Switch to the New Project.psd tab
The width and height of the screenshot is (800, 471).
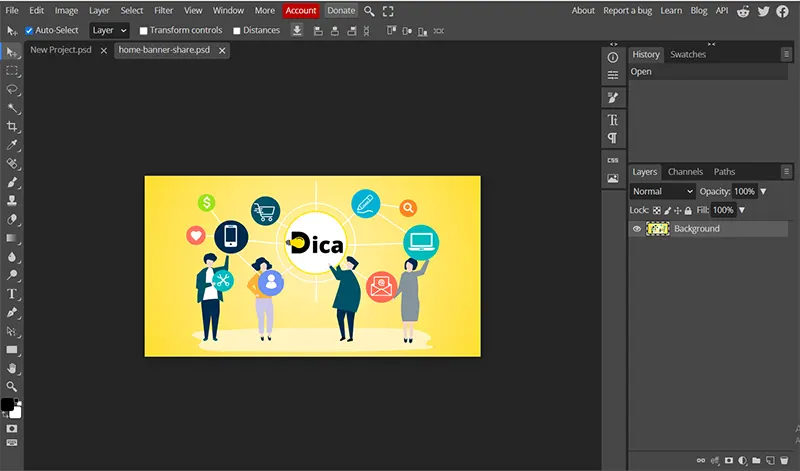point(61,50)
